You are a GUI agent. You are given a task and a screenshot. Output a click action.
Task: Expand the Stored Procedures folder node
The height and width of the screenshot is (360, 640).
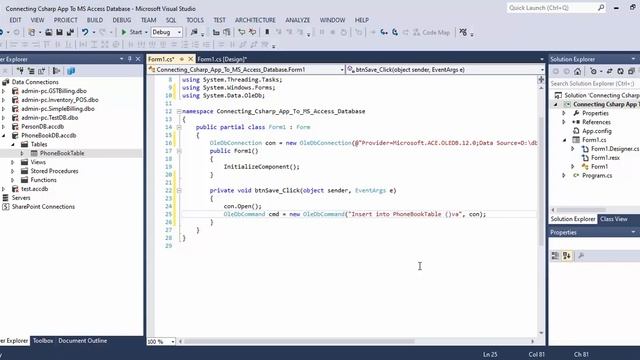pyautogui.click(x=13, y=171)
